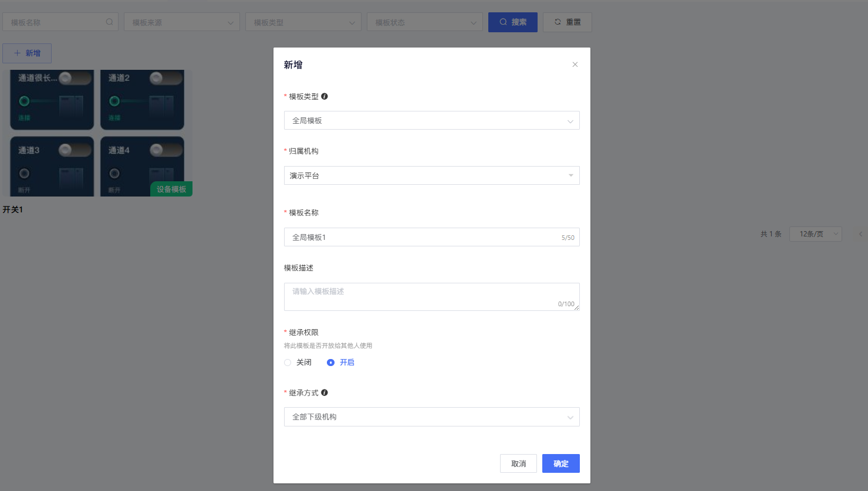Screen dimensions: 868x491
Task: Click the 重置 refresh button
Action: [567, 22]
